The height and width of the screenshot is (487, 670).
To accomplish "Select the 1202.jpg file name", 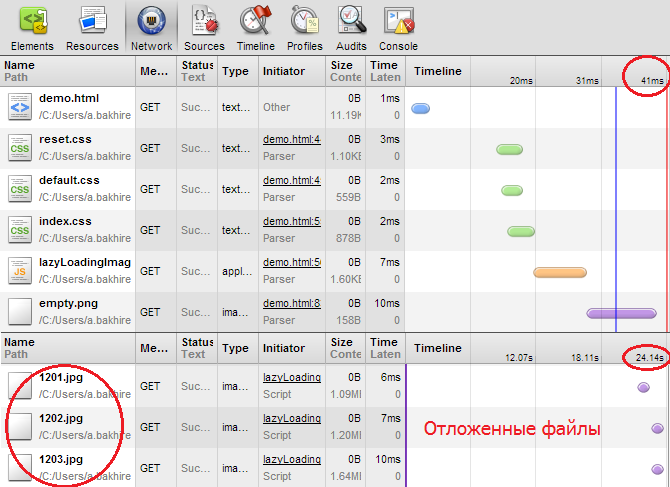I will coord(61,418).
